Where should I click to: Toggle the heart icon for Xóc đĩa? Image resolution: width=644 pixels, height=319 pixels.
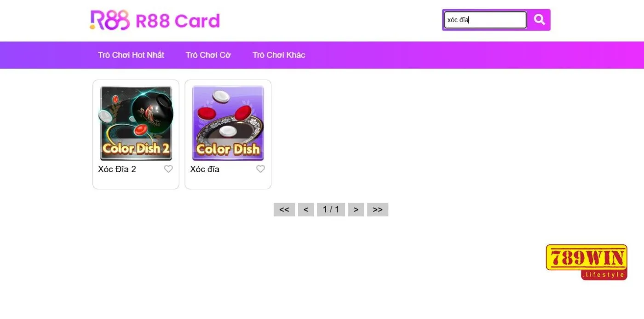(260, 169)
